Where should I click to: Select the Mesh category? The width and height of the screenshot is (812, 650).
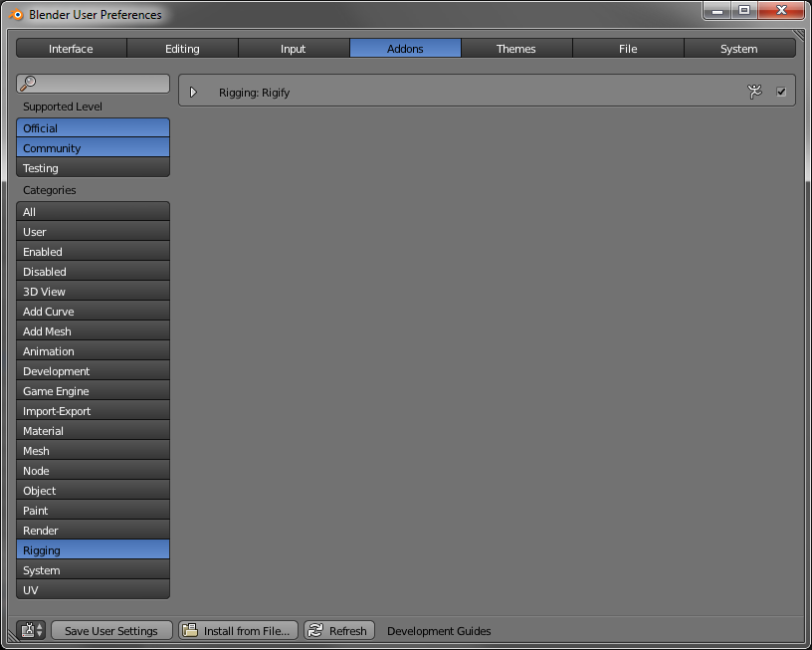click(x=94, y=451)
